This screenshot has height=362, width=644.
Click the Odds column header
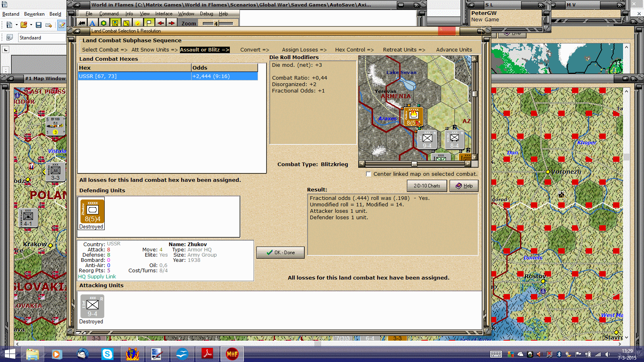click(x=225, y=68)
